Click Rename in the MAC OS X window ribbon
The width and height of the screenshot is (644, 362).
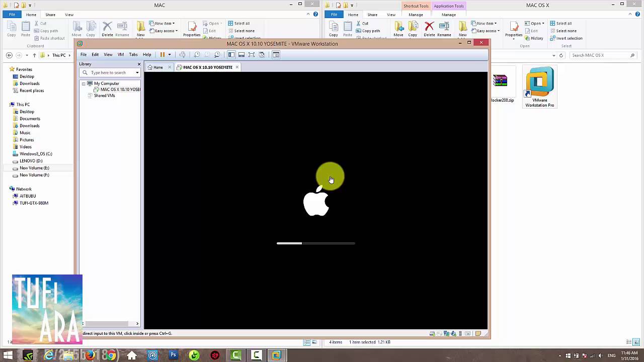[444, 29]
